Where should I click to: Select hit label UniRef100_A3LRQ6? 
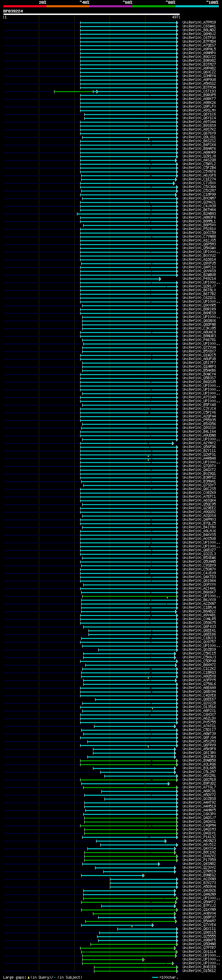[x=199, y=764]
